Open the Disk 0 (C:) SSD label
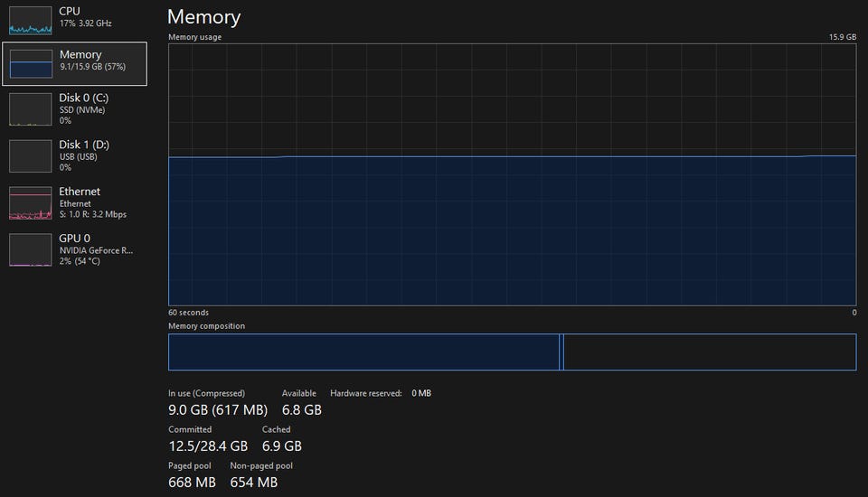The width and height of the screenshot is (868, 497). click(x=84, y=104)
